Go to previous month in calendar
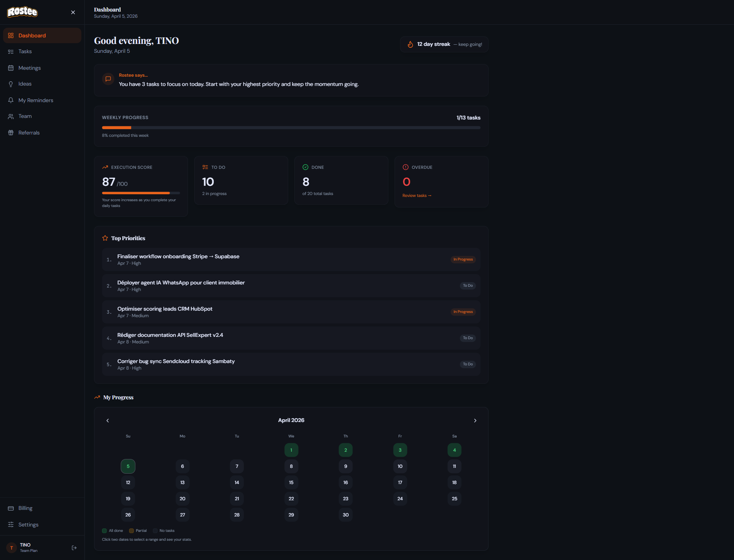The width and height of the screenshot is (734, 560). (x=107, y=420)
